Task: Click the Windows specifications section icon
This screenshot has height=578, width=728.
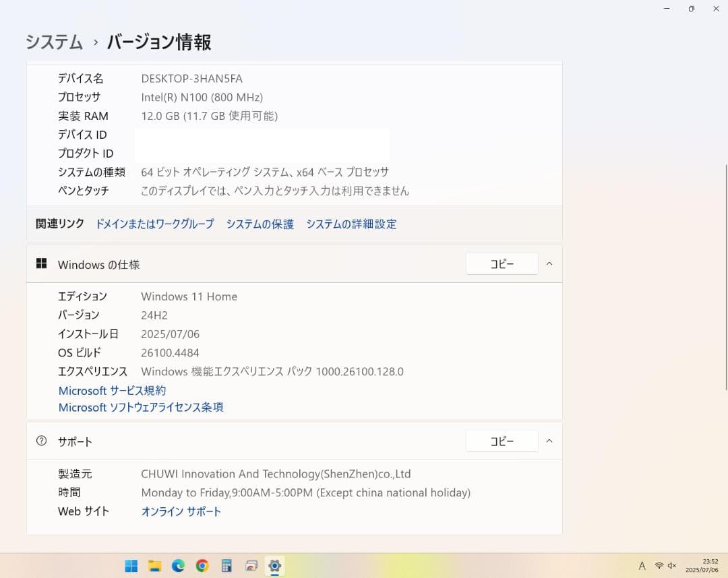Action: [42, 263]
